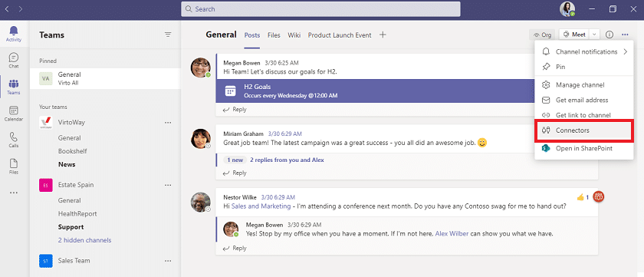Viewport: 644px width, 277px height.
Task: Open the HealthReport channel
Action: click(77, 214)
